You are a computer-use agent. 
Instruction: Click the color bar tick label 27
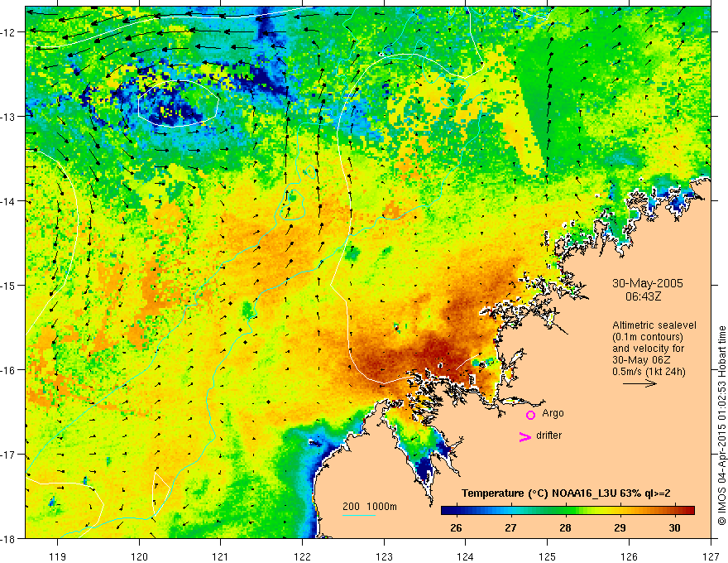tap(510, 527)
